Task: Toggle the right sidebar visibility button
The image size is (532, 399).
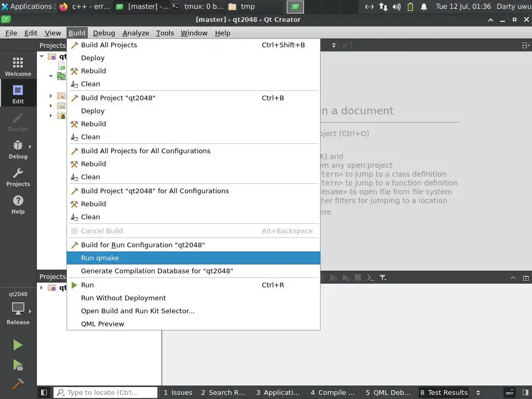Action: pos(526,393)
